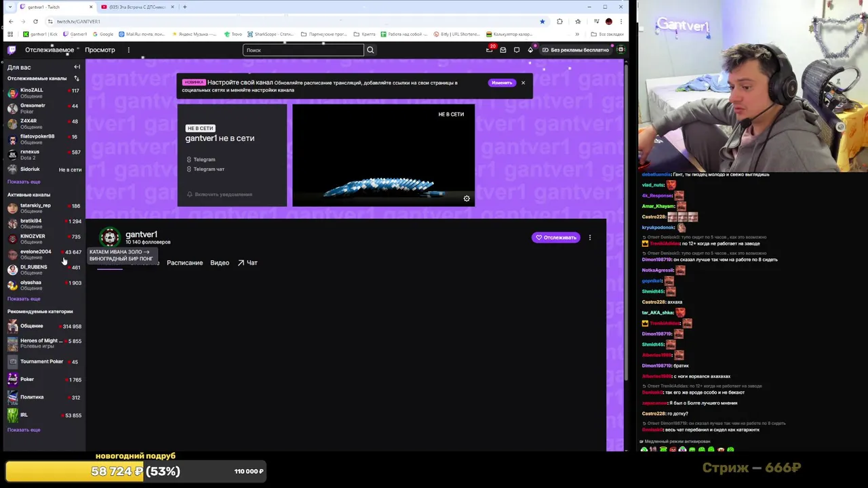Image resolution: width=868 pixels, height=488 pixels.
Task: Follow channel with Отслеживать button
Action: pyautogui.click(x=555, y=237)
